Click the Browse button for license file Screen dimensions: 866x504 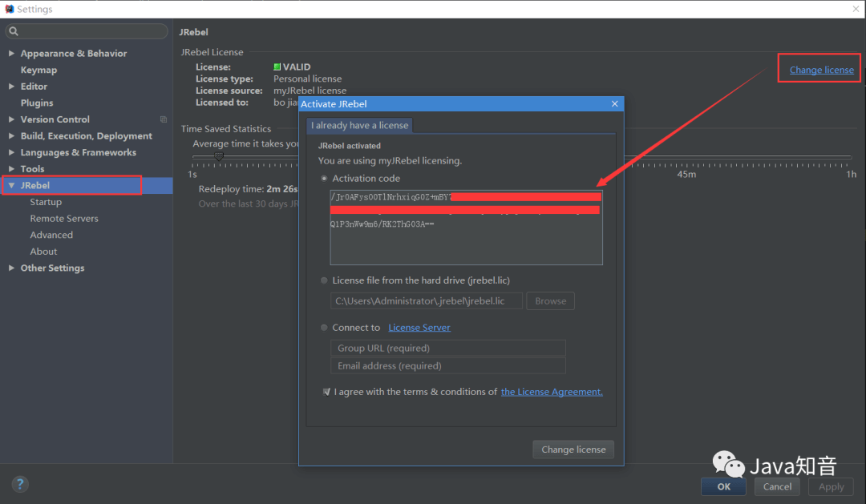pyautogui.click(x=550, y=300)
